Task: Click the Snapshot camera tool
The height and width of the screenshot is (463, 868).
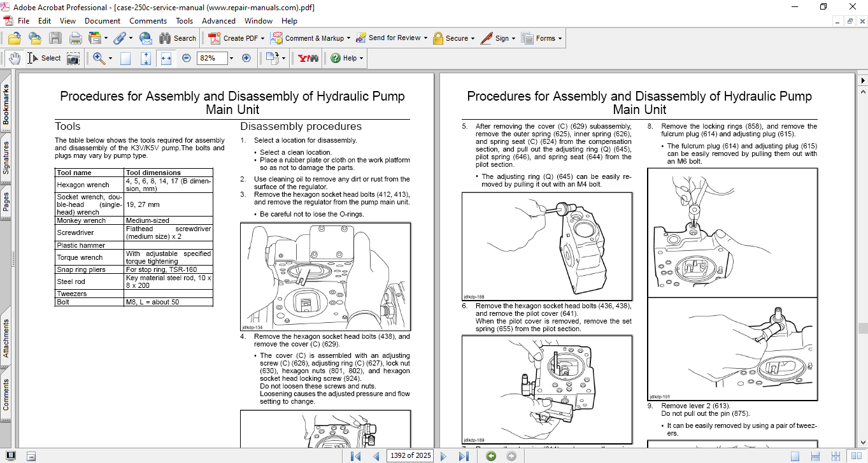Action: pyautogui.click(x=73, y=58)
